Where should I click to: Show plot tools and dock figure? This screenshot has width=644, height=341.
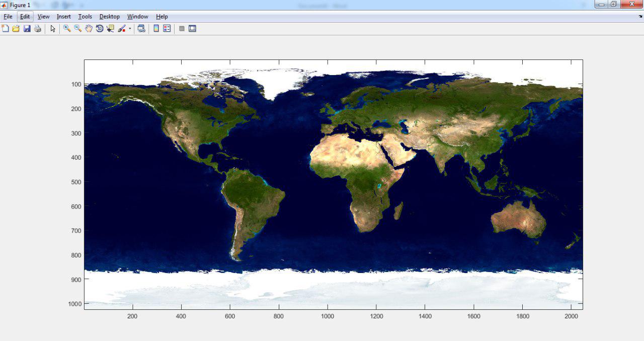(192, 29)
